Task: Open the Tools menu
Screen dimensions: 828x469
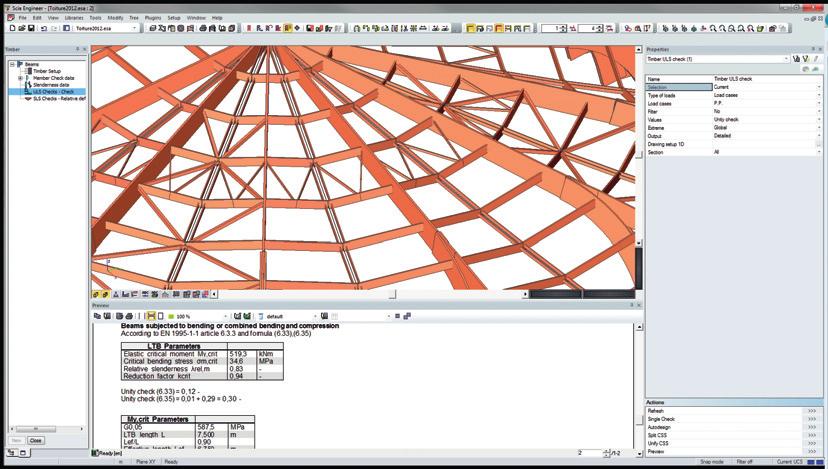Action: pyautogui.click(x=95, y=17)
